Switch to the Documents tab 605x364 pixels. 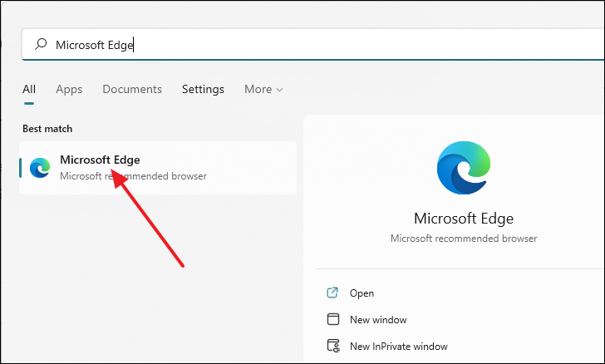pos(132,89)
